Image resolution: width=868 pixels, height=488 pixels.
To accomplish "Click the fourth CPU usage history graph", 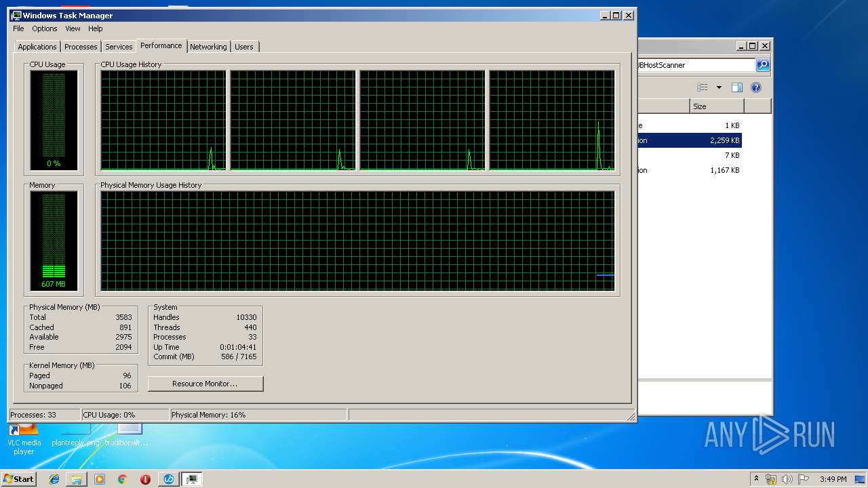I will [552, 121].
